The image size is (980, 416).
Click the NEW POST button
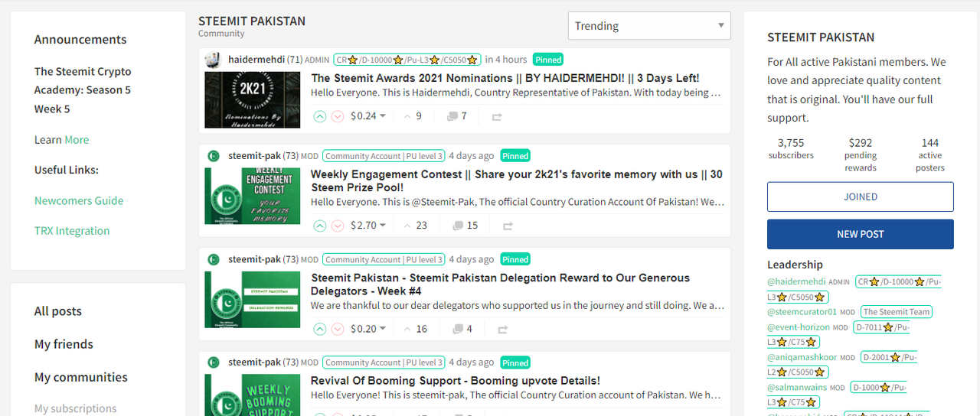(x=861, y=234)
